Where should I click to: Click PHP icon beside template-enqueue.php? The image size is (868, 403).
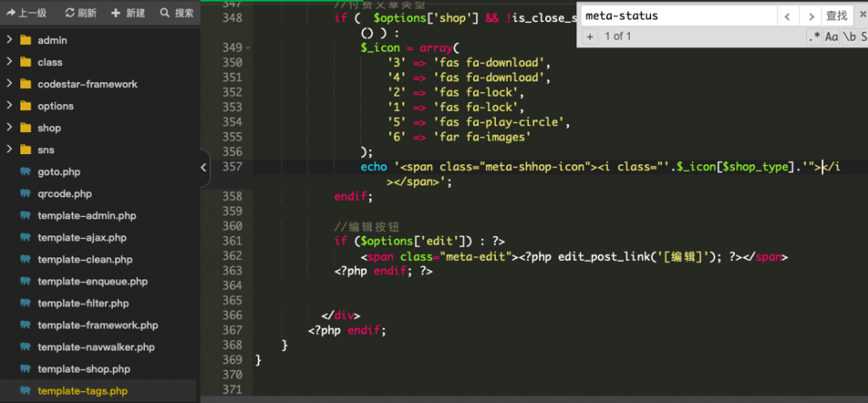click(25, 281)
